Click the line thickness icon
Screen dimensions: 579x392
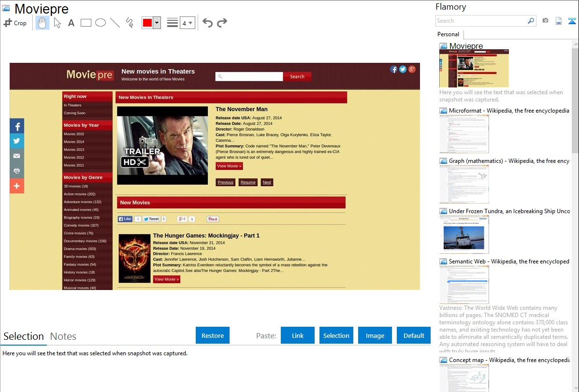tap(173, 23)
